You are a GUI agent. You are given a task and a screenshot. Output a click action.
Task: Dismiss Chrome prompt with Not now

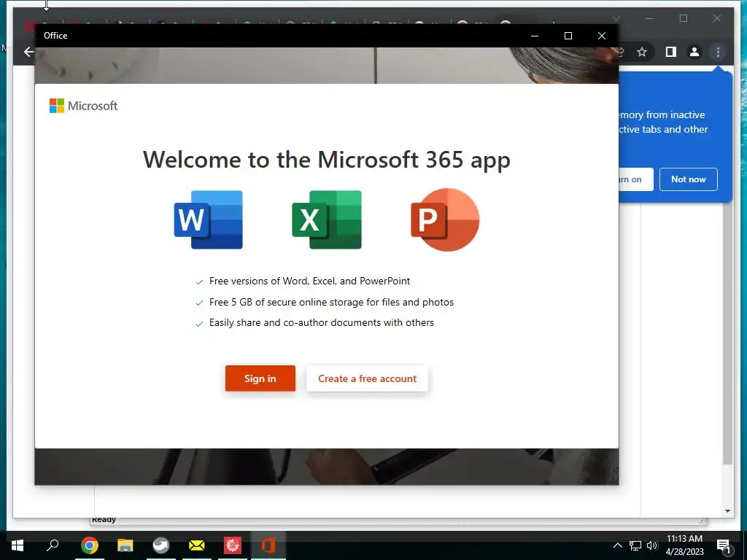point(689,179)
